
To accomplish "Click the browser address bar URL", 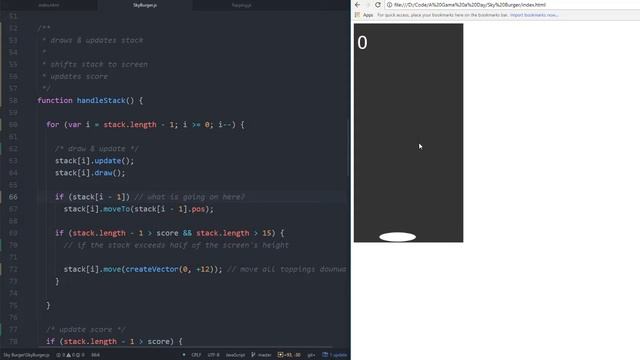I will [469, 5].
